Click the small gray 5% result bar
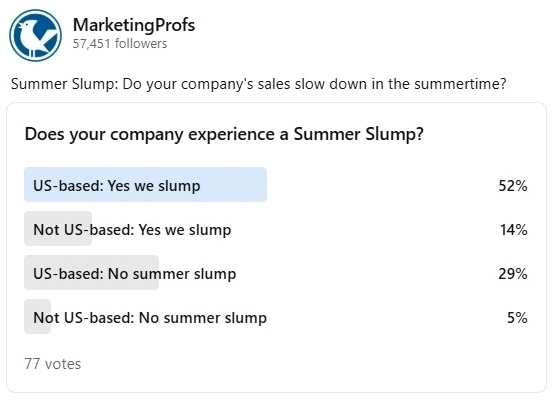The image size is (553, 401). [37, 317]
